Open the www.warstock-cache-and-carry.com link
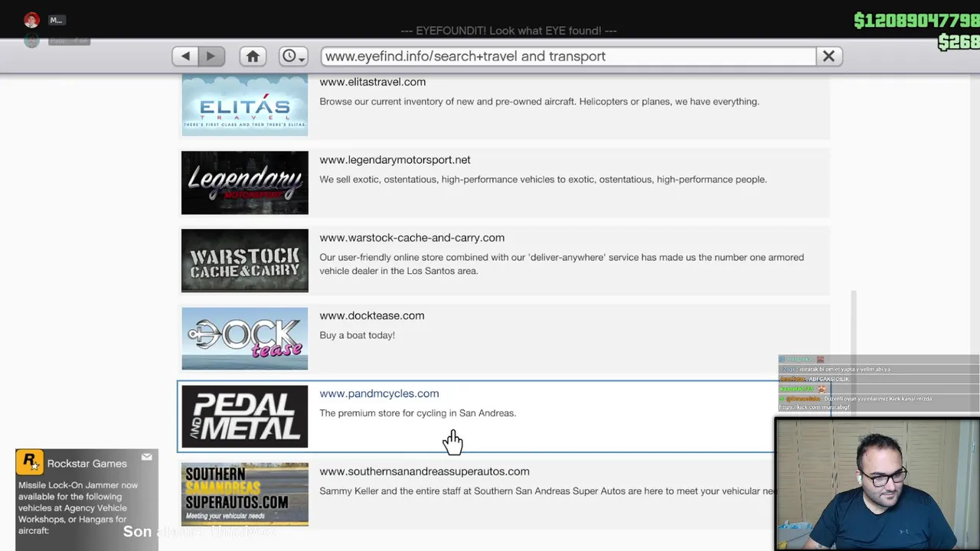The width and height of the screenshot is (980, 551). click(412, 238)
